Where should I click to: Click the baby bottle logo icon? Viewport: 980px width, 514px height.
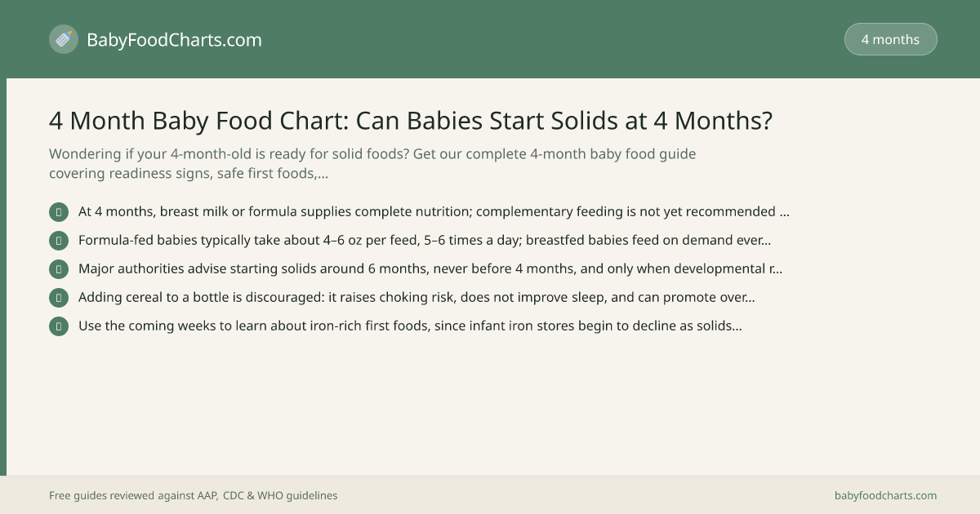[64, 39]
